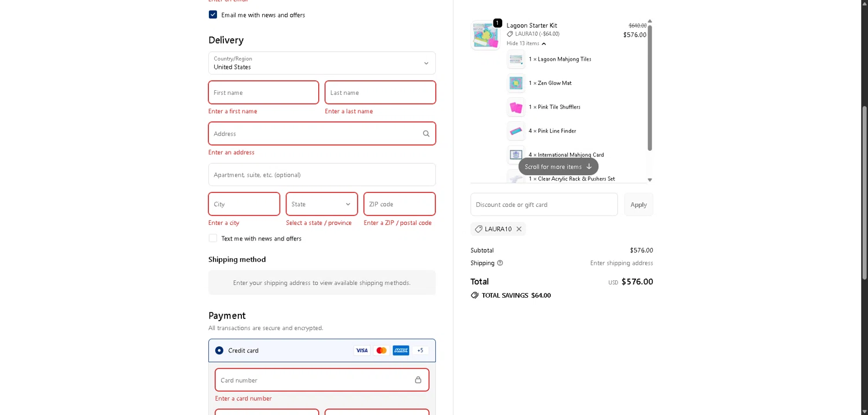The width and height of the screenshot is (868, 415).
Task: Click the search icon in the Address field
Action: [426, 134]
